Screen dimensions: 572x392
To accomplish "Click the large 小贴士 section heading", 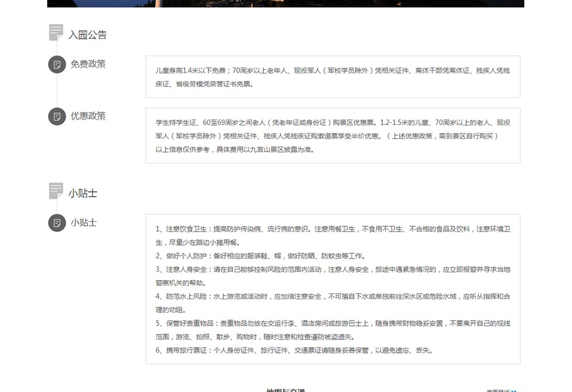I will [x=83, y=193].
